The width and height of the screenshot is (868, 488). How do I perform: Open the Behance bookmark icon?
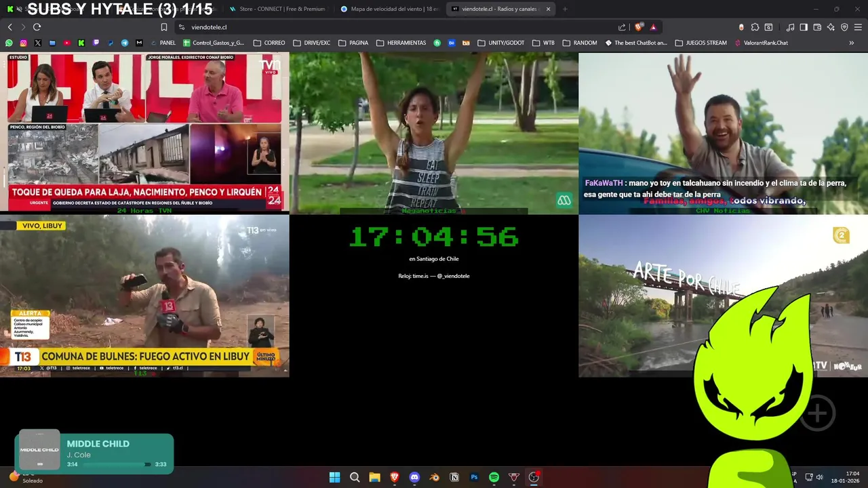point(452,43)
